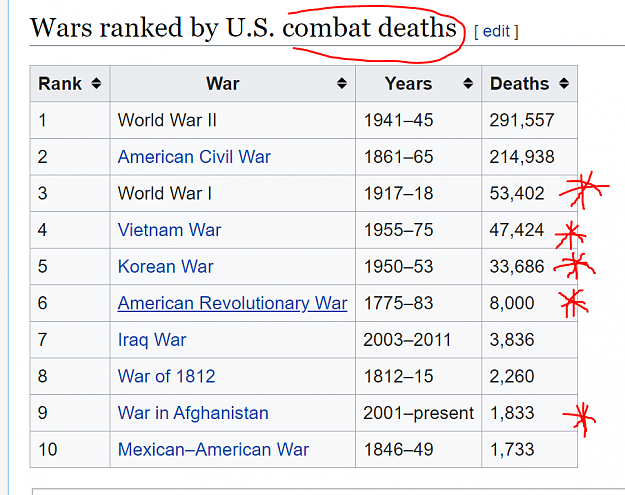This screenshot has height=495, width=625.
Task: Follow the Mexican–American War link
Action: [x=213, y=450]
